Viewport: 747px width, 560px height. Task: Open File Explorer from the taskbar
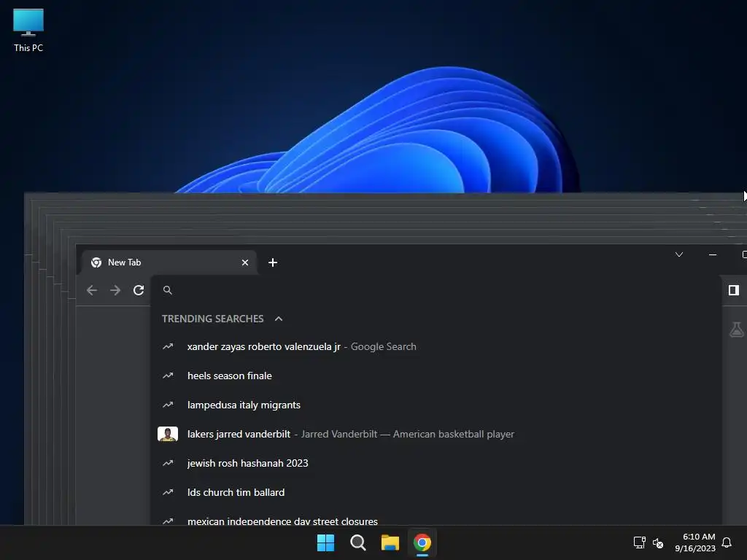pos(390,542)
